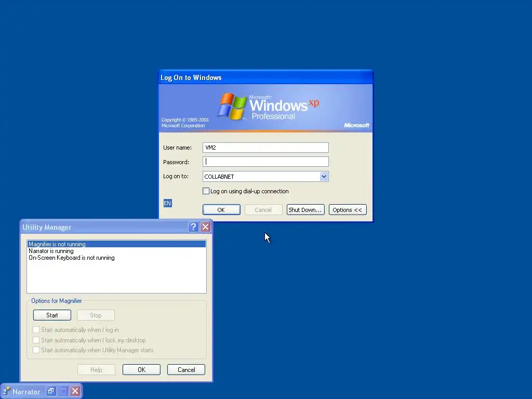
Task: Toggle Start automatically when I lock my desktop
Action: pyautogui.click(x=36, y=340)
